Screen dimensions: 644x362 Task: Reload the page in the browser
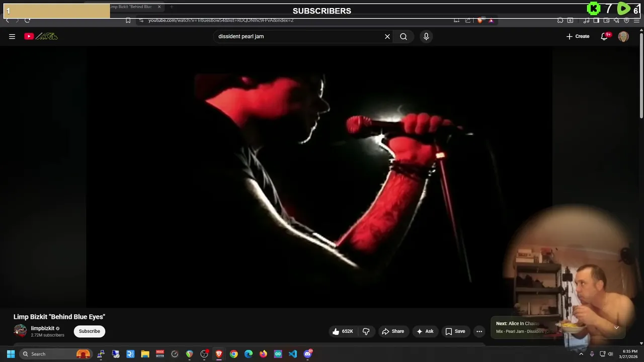pos(27,20)
